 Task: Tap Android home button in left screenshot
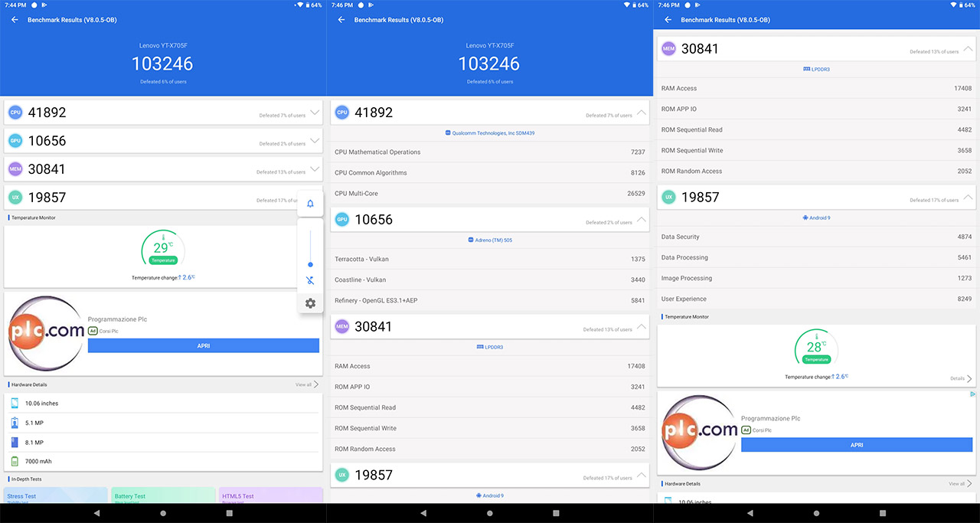pos(163,513)
